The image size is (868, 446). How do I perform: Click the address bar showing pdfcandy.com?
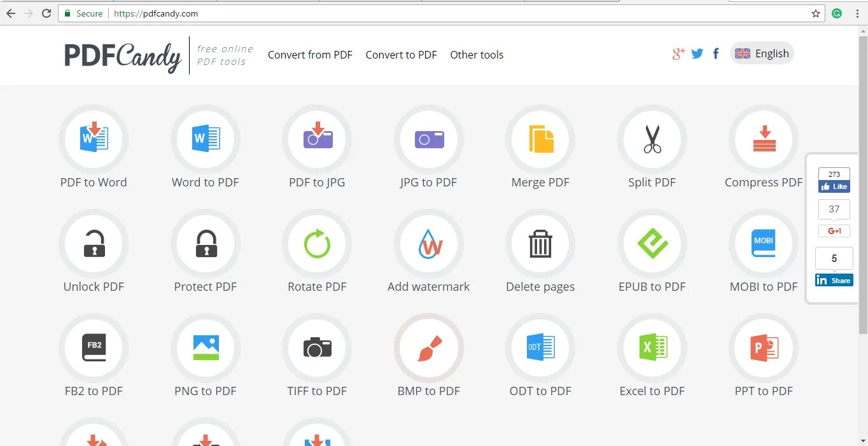tap(442, 13)
